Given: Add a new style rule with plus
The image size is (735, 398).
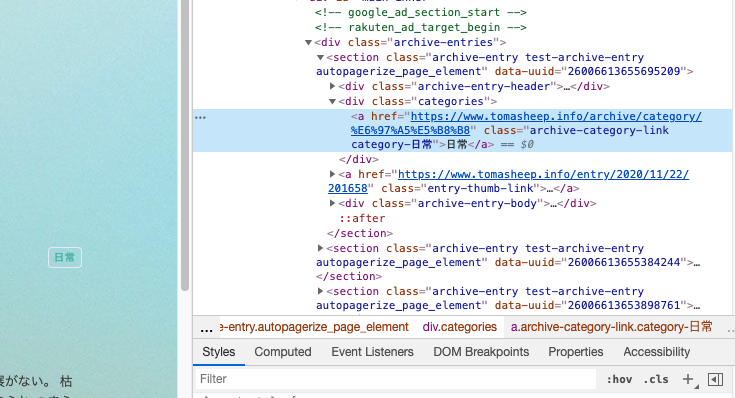Looking at the screenshot, I should (688, 379).
